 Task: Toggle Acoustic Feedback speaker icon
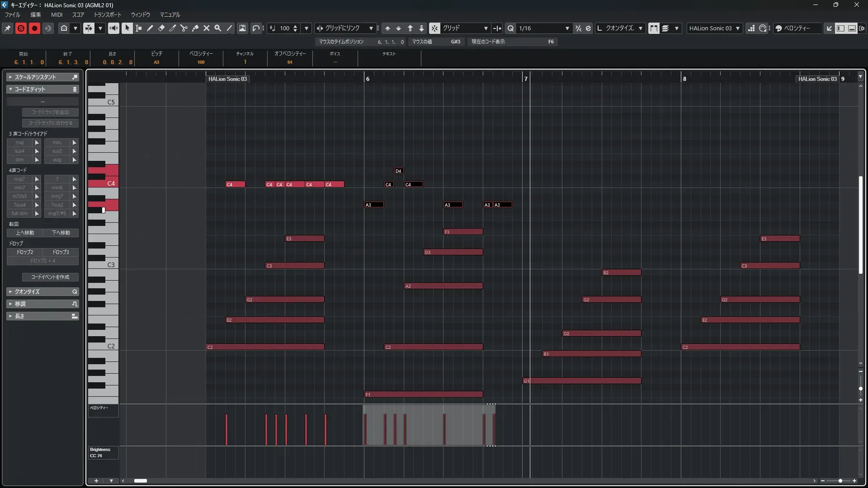[113, 28]
